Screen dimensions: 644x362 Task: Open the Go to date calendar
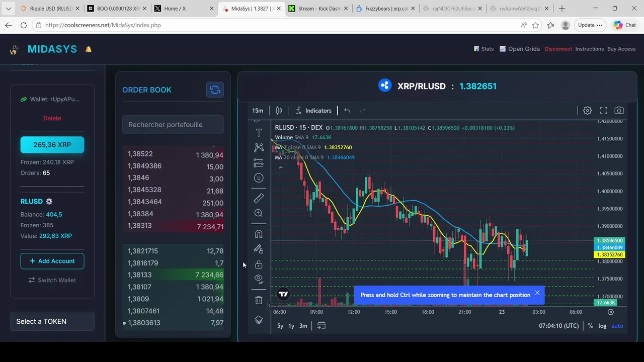pos(321,326)
